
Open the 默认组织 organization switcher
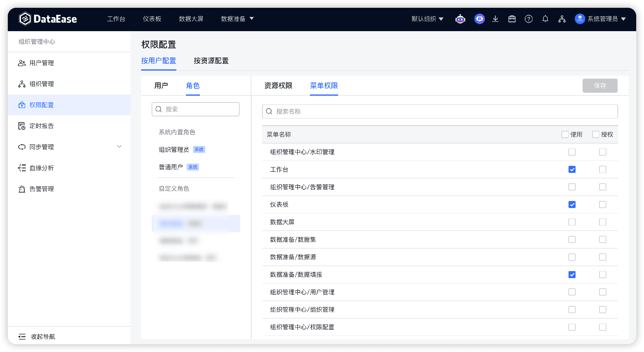pyautogui.click(x=427, y=19)
